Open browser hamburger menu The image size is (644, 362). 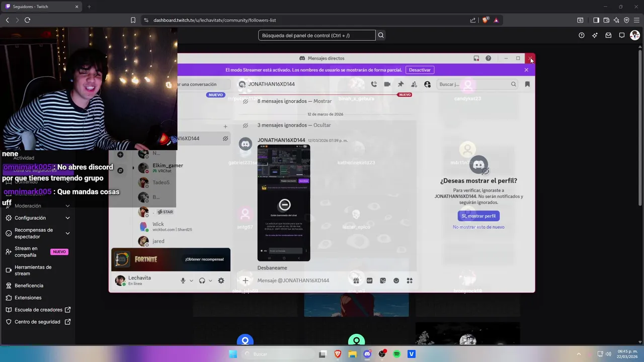point(636,20)
